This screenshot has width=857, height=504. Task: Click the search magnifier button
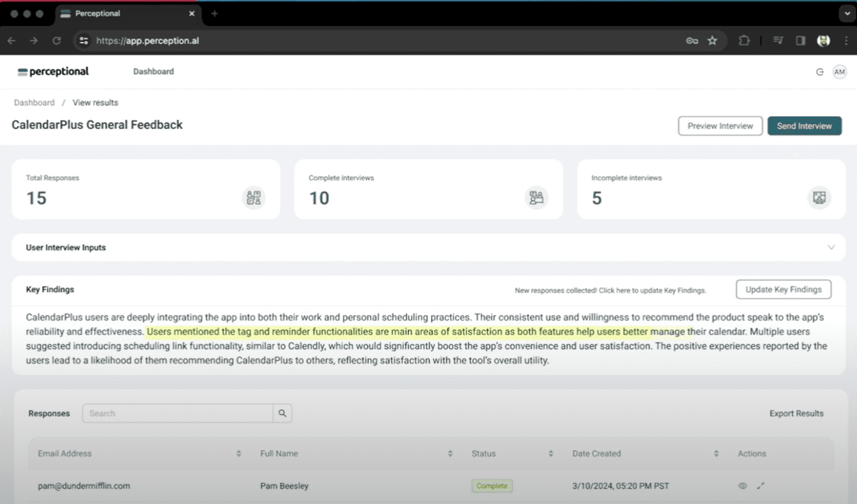click(282, 413)
